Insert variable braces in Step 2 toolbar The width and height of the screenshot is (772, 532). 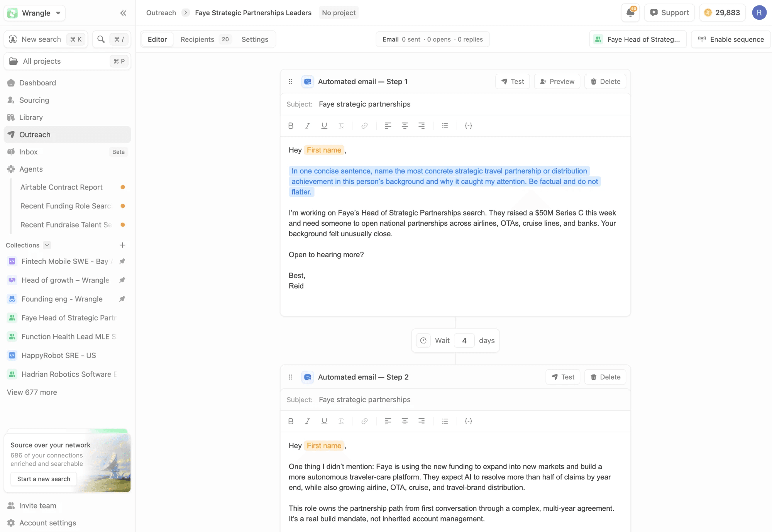pyautogui.click(x=468, y=421)
